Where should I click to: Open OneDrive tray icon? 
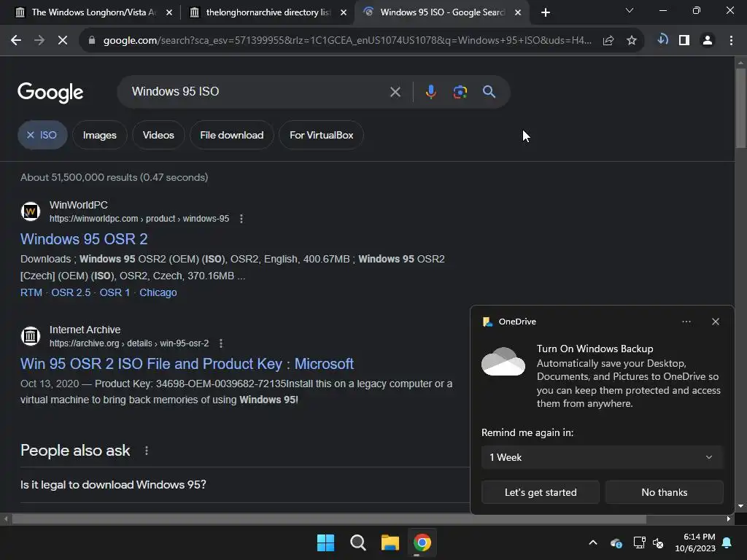click(x=616, y=542)
